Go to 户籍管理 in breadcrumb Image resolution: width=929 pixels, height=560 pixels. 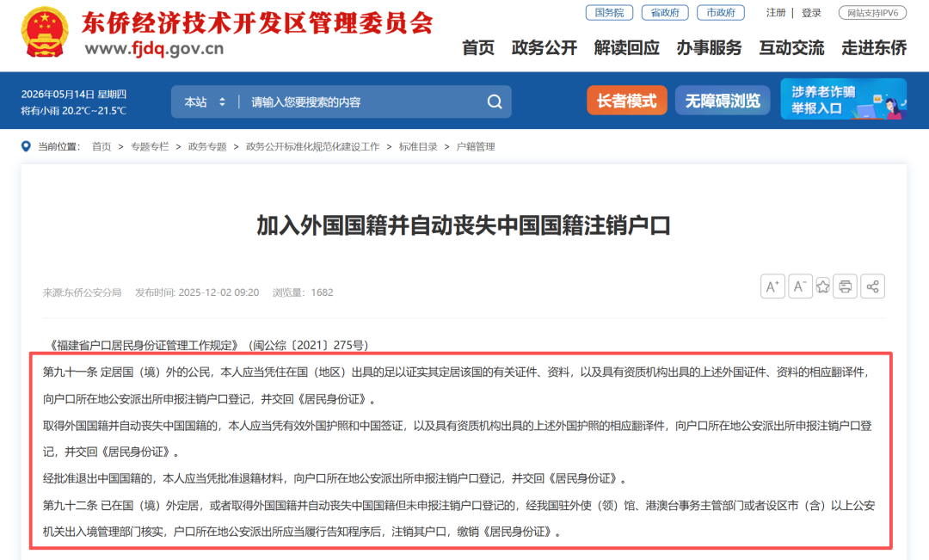[x=475, y=146]
